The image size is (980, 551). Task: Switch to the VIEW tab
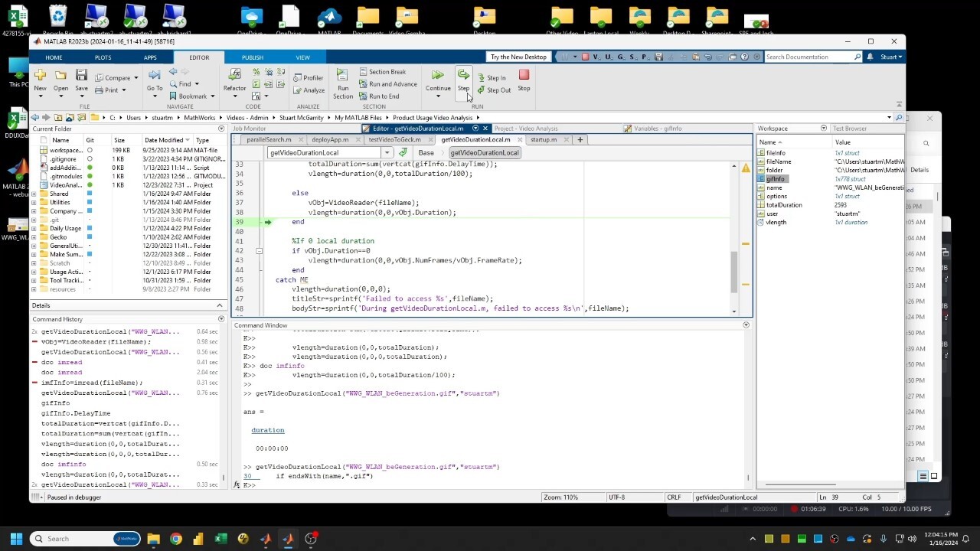pos(303,57)
